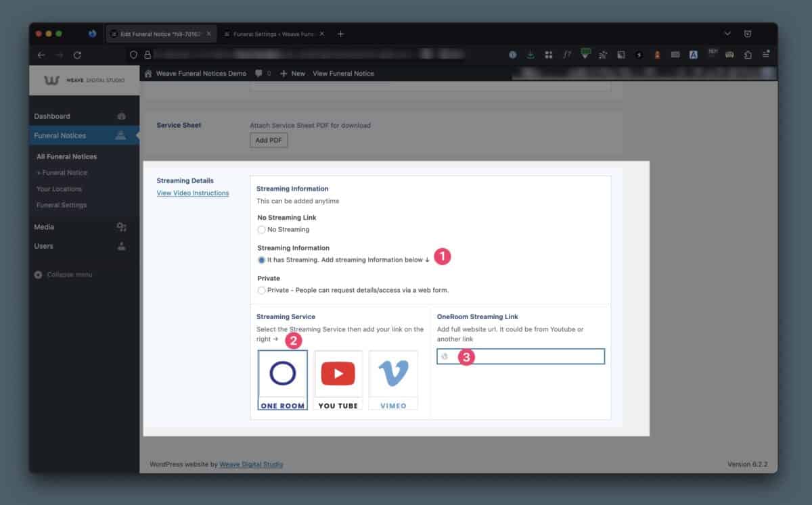Screen dimensions: 812x505
Task: Open the Weave Digital Studio footer link
Action: tap(251, 464)
